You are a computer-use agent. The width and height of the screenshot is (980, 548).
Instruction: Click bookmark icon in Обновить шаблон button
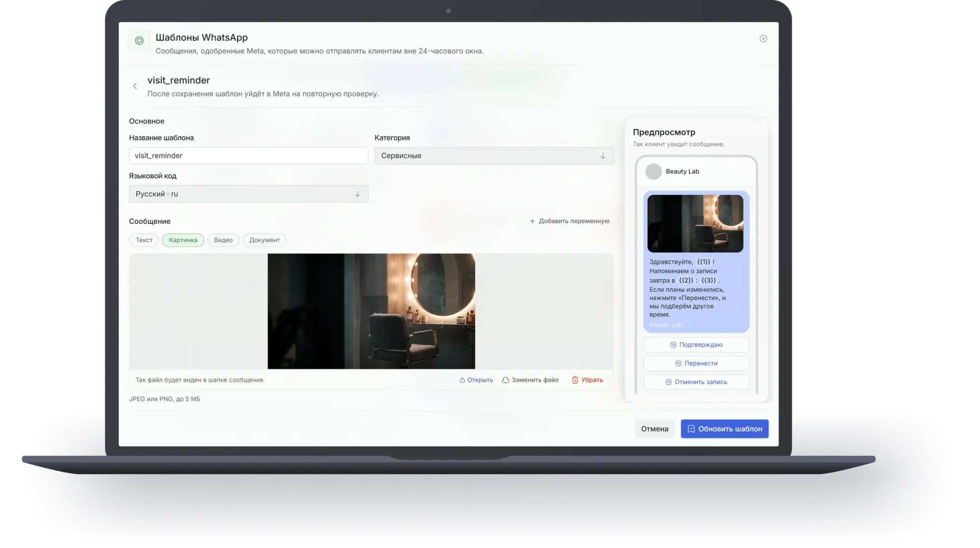point(691,429)
